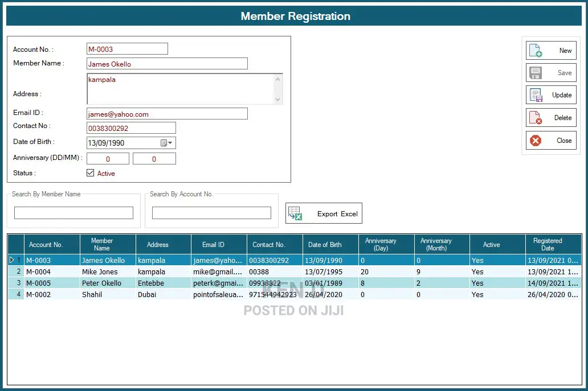Screen dimensions: 588x391
Task: Click the Address scrollbar up arrow
Action: [x=278, y=79]
